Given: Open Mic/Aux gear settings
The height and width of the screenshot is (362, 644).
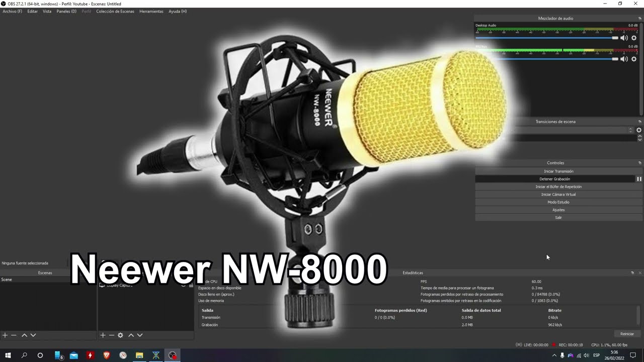Looking at the screenshot, I should pos(634,59).
